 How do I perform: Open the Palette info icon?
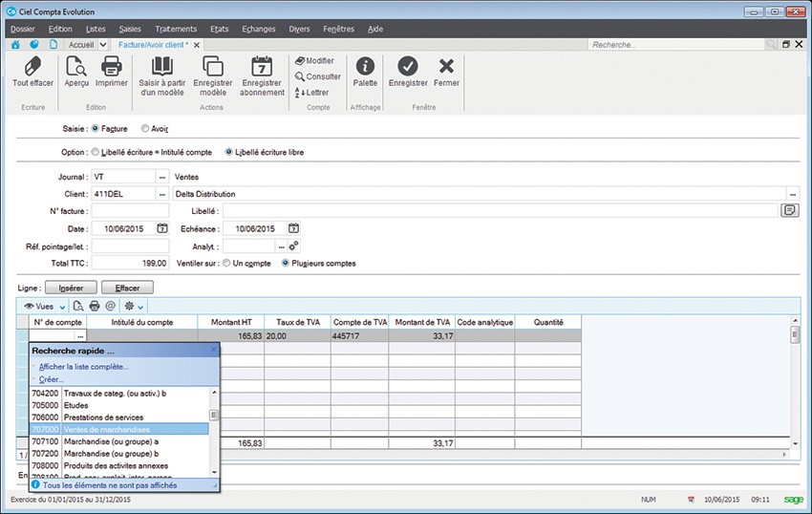click(365, 67)
